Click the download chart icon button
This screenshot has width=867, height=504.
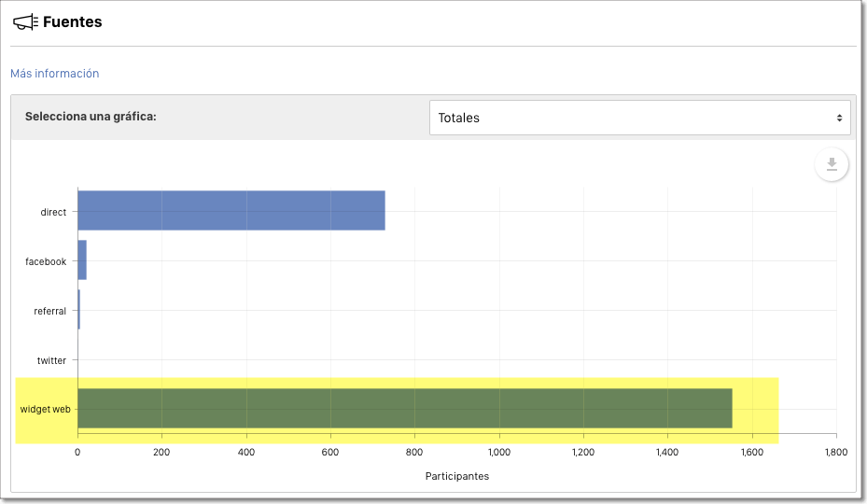831,165
